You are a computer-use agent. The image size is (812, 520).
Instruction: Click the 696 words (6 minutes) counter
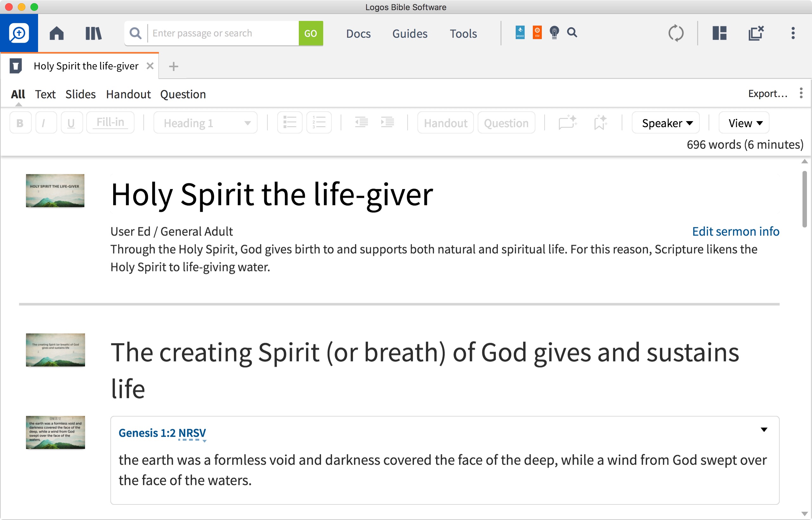click(745, 145)
